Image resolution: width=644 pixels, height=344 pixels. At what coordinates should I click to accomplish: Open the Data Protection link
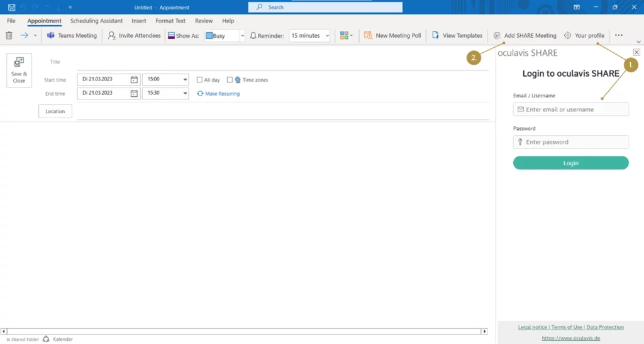coord(605,327)
